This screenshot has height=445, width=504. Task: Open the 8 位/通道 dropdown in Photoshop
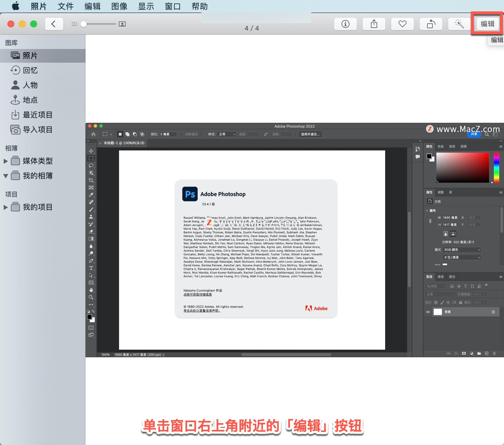[462, 257]
